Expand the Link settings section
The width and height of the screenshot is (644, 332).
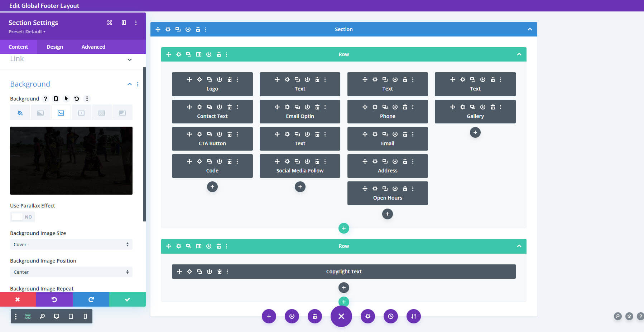pos(129,59)
